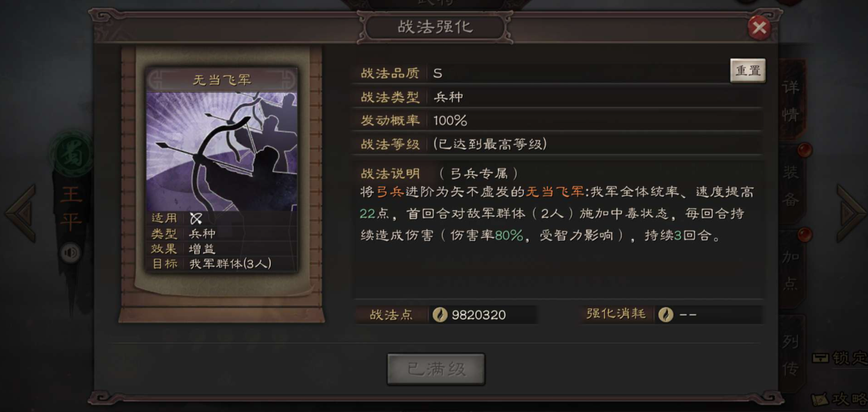Click the feather icon beside 强化消耗
The image size is (868, 412).
click(x=665, y=315)
